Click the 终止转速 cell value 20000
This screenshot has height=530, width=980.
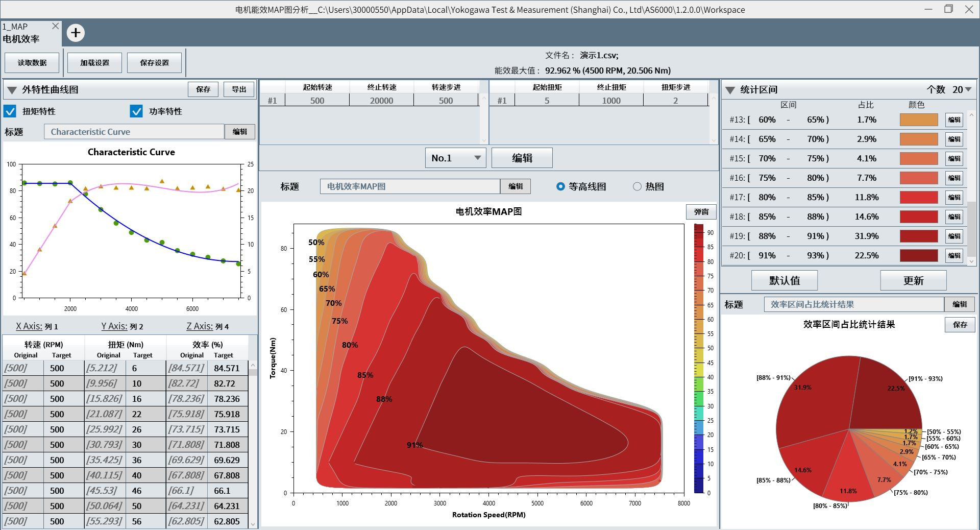click(x=381, y=101)
